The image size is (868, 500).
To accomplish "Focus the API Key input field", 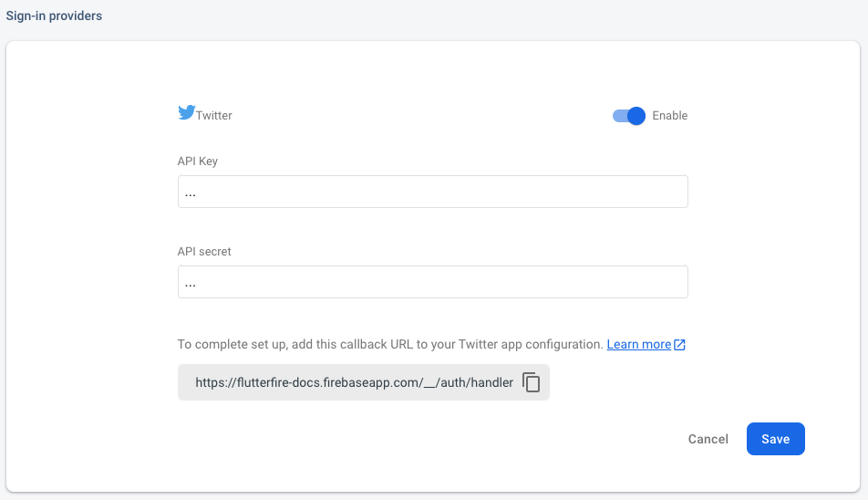I will tap(432, 192).
